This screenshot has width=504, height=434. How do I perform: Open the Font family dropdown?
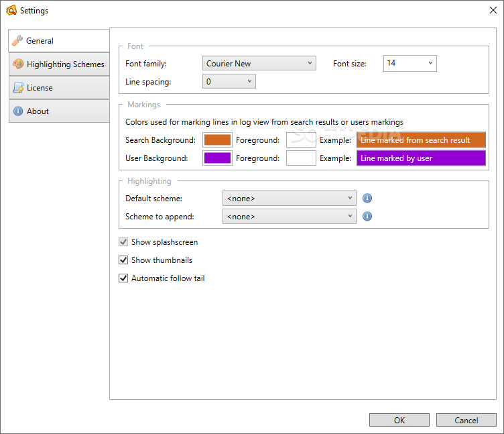point(259,63)
